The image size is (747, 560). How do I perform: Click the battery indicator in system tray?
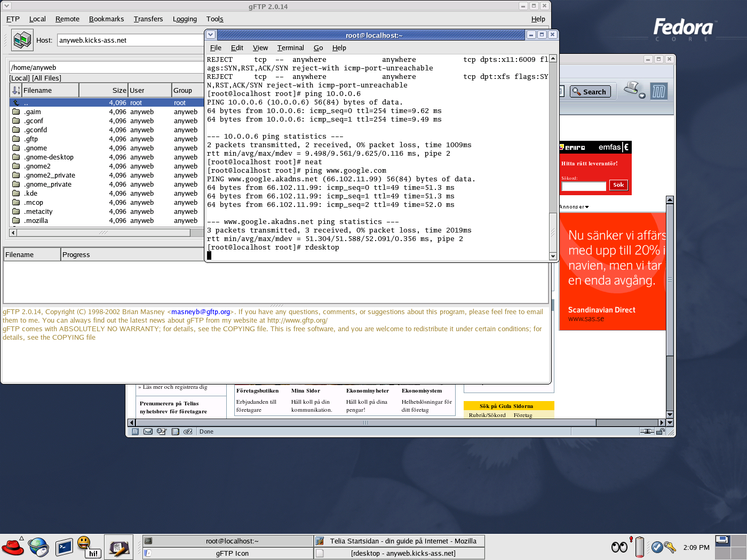639,547
